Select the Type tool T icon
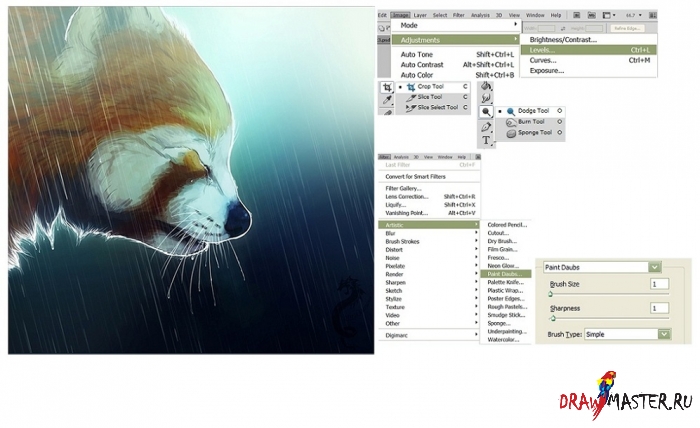The image size is (700, 428). [486, 141]
